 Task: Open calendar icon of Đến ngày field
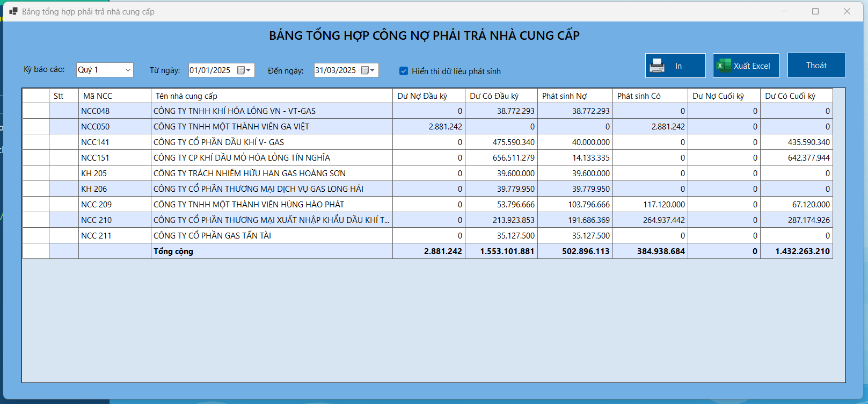365,70
